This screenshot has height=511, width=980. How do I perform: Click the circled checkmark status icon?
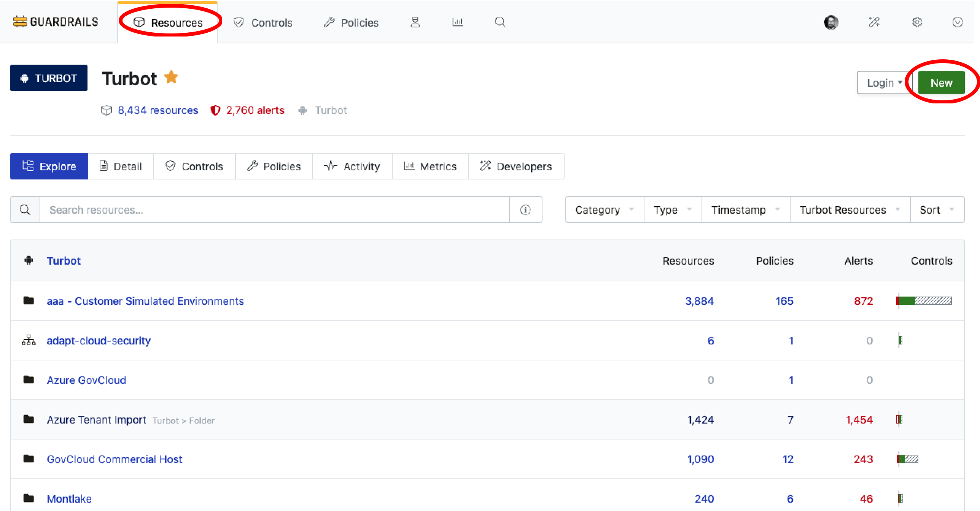tap(958, 22)
